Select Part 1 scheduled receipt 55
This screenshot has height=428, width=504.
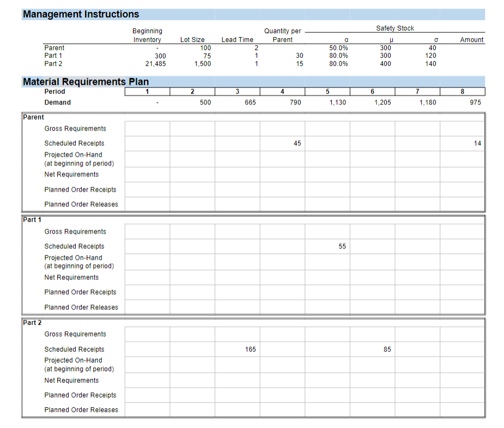[x=342, y=247]
